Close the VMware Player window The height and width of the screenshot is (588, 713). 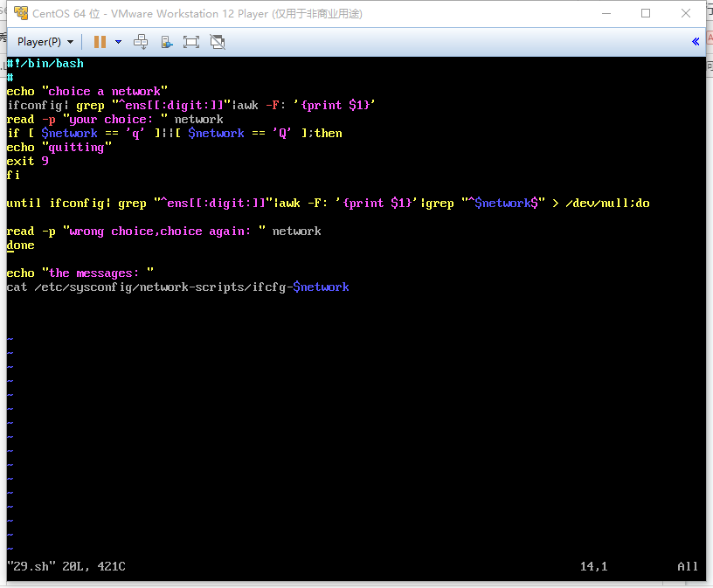(686, 13)
